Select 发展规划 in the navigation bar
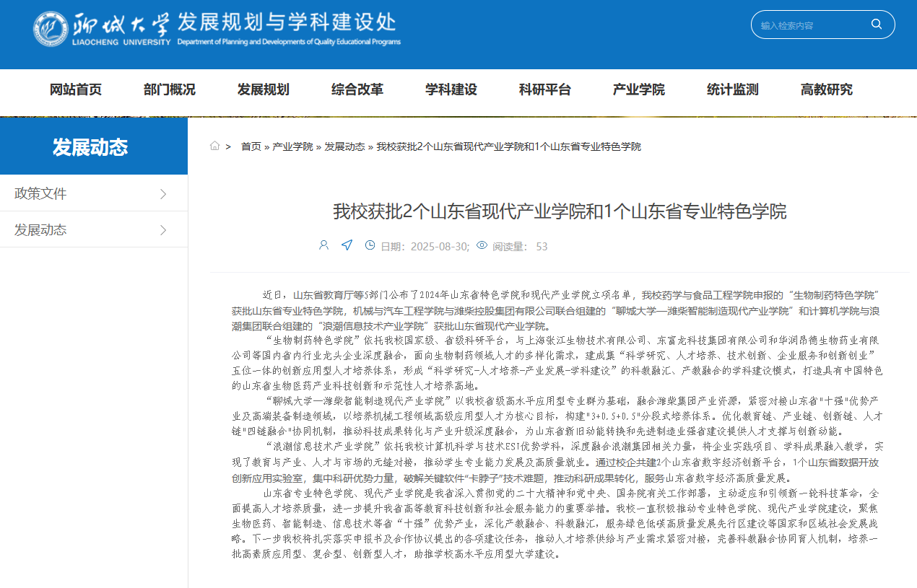The width and height of the screenshot is (917, 588). coord(264,90)
